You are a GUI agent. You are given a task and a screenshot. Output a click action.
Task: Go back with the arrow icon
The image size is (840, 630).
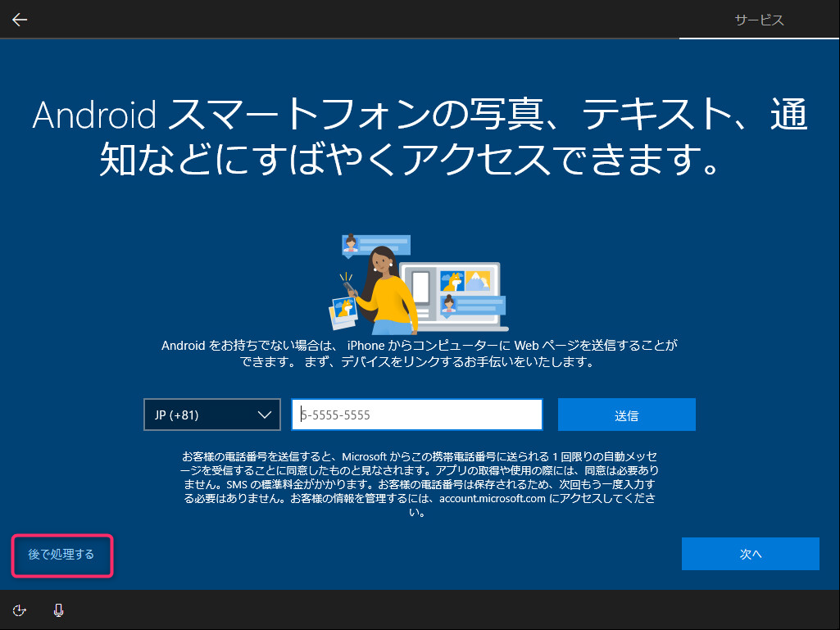point(20,20)
